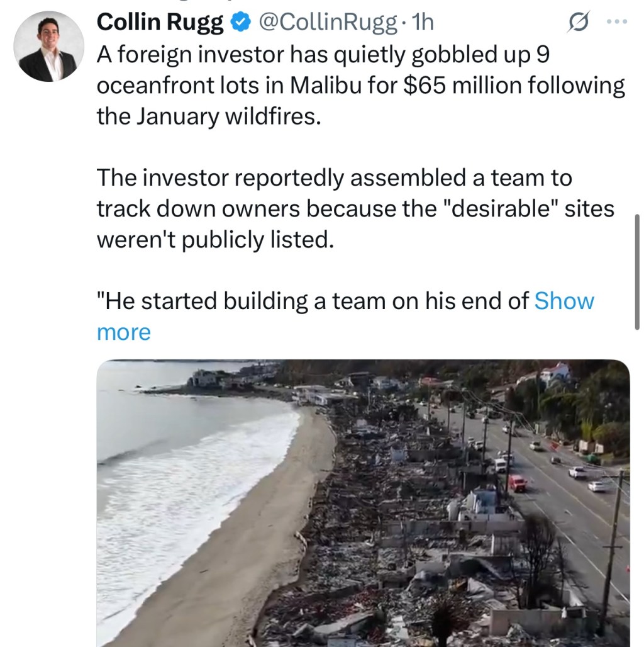This screenshot has width=644, height=647.
Task: Open the burned Malibu coastline video thumbnail
Action: (363, 502)
